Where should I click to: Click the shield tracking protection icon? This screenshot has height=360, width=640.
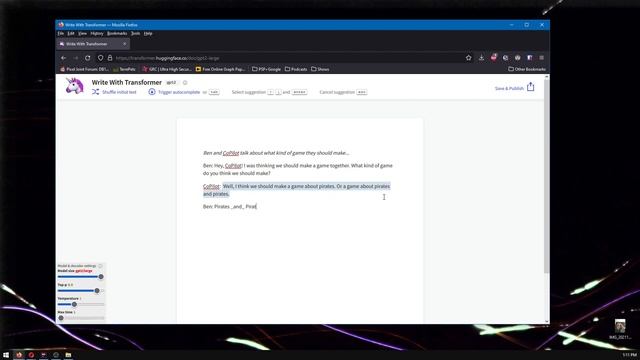100,58
